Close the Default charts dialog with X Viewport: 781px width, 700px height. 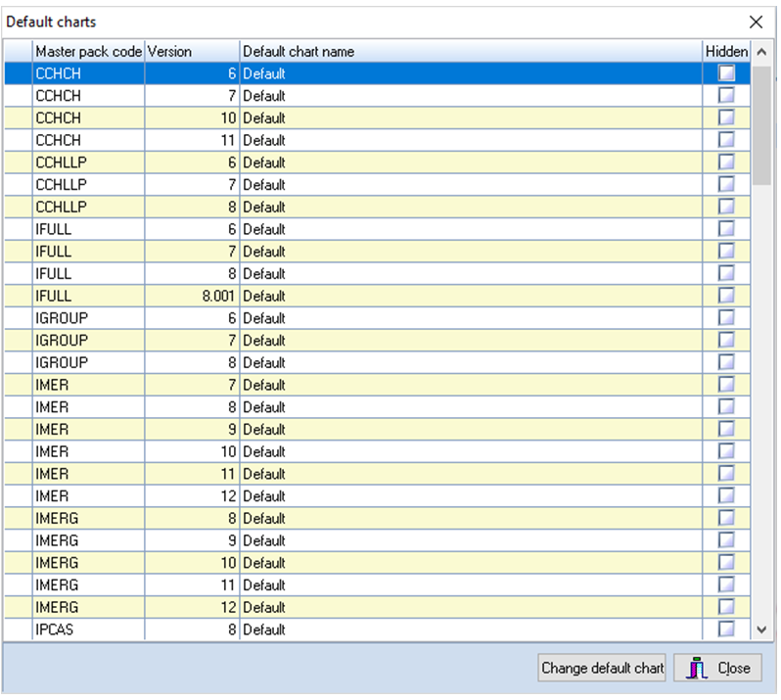pyautogui.click(x=756, y=22)
